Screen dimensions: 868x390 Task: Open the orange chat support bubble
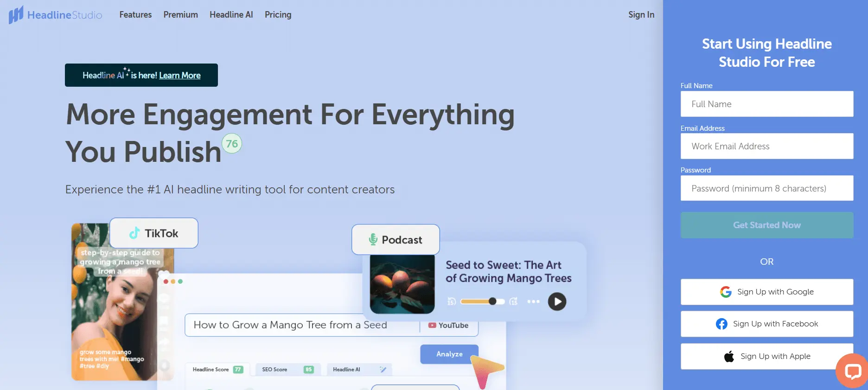pyautogui.click(x=852, y=371)
